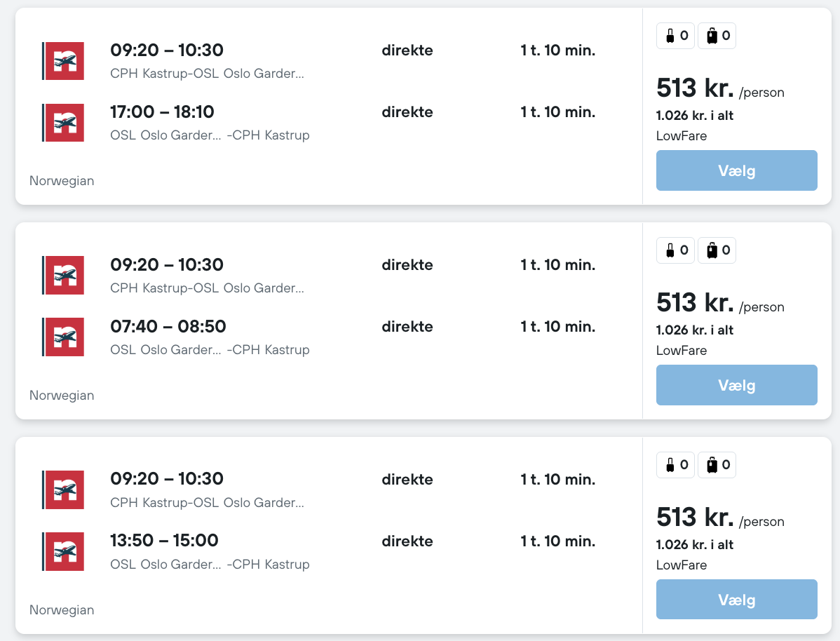
Task: Click hand baggage icon in first flight card
Action: (x=670, y=36)
